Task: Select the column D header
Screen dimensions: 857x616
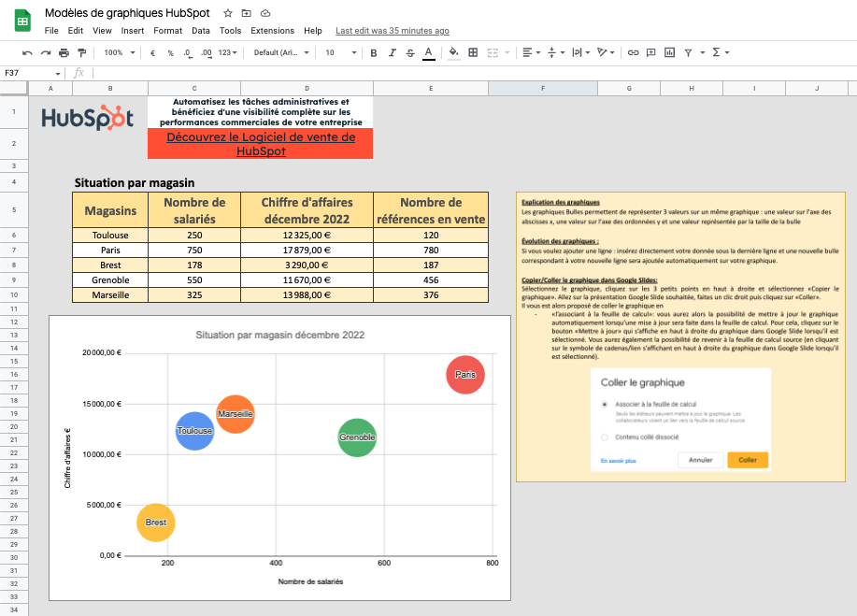Action: tap(307, 88)
